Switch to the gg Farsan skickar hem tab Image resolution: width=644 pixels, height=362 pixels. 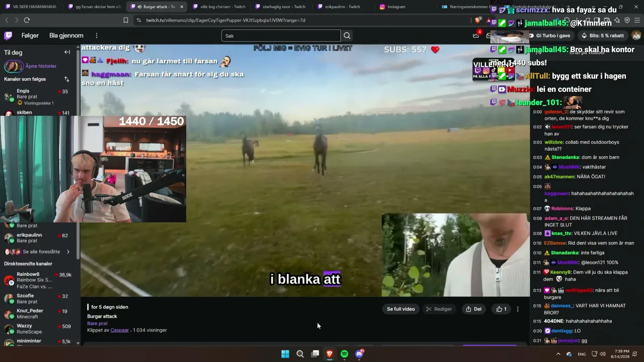coord(94,7)
